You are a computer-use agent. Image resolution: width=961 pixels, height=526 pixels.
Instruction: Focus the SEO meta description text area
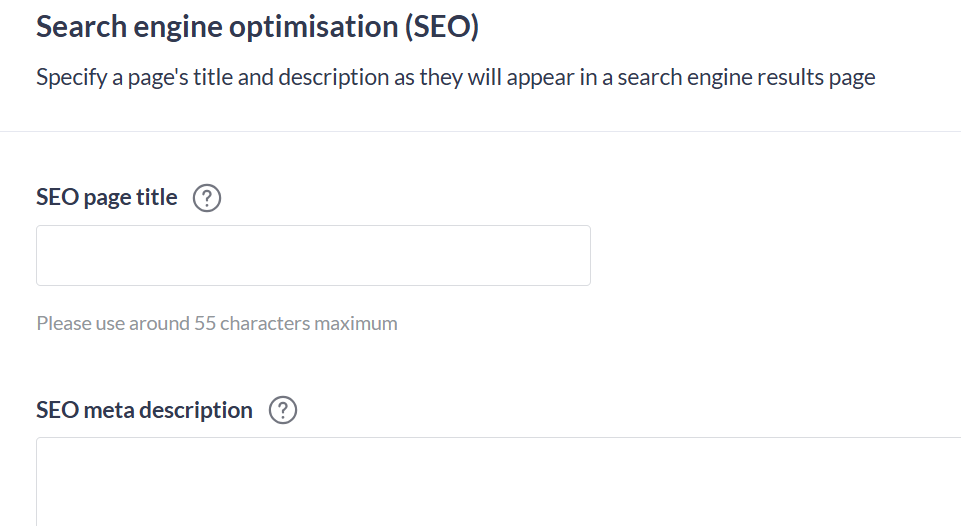click(x=498, y=482)
